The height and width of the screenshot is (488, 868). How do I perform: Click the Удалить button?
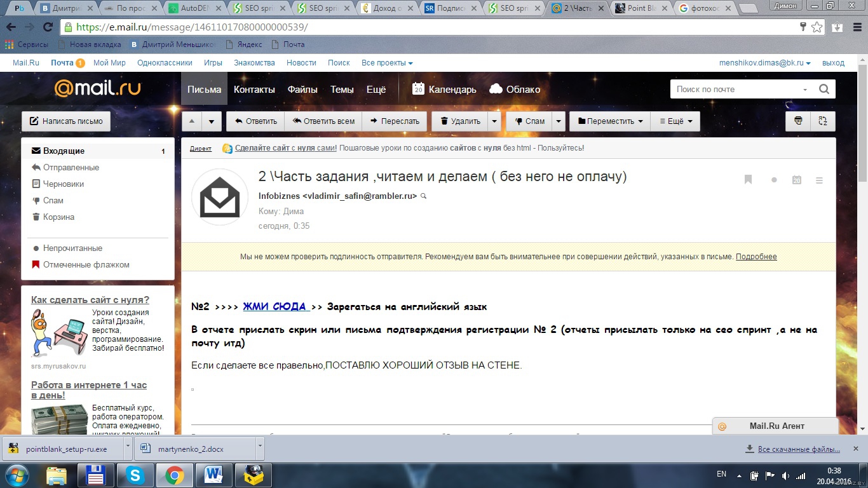[x=459, y=121]
